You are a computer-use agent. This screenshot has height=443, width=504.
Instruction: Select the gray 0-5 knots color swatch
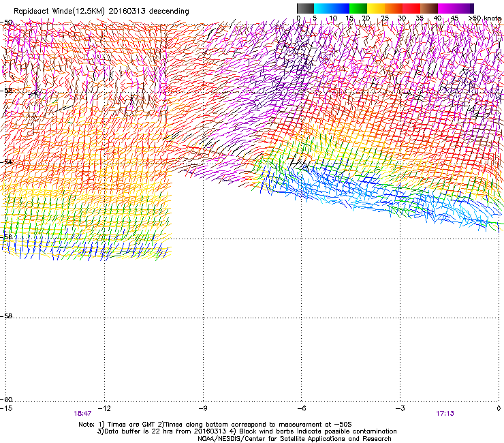tap(305, 8)
